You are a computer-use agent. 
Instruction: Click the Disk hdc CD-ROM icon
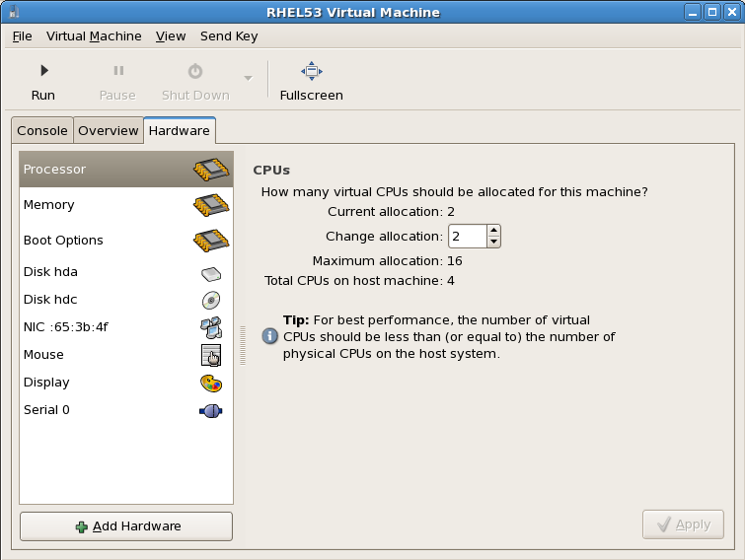211,300
